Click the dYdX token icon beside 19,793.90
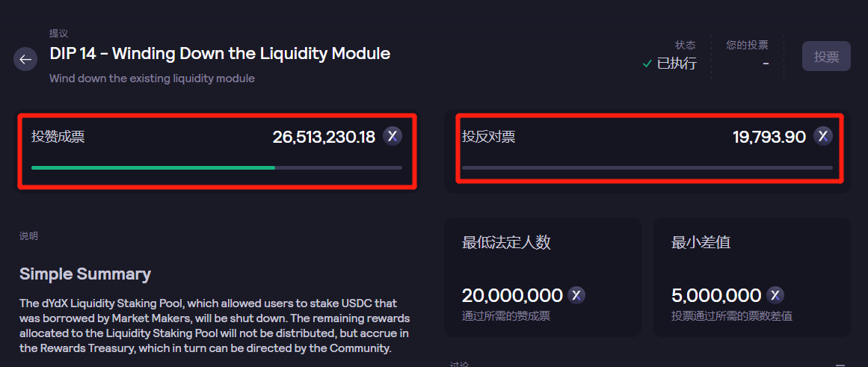Image resolution: width=868 pixels, height=367 pixels. (823, 136)
